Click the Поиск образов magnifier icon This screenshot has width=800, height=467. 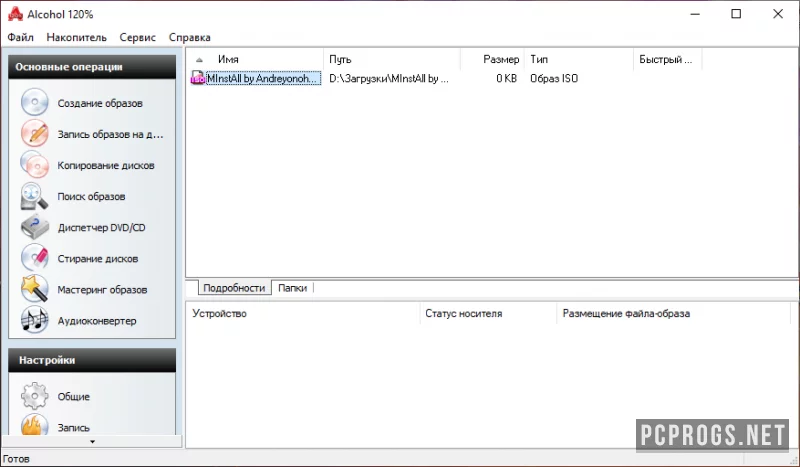point(34,196)
